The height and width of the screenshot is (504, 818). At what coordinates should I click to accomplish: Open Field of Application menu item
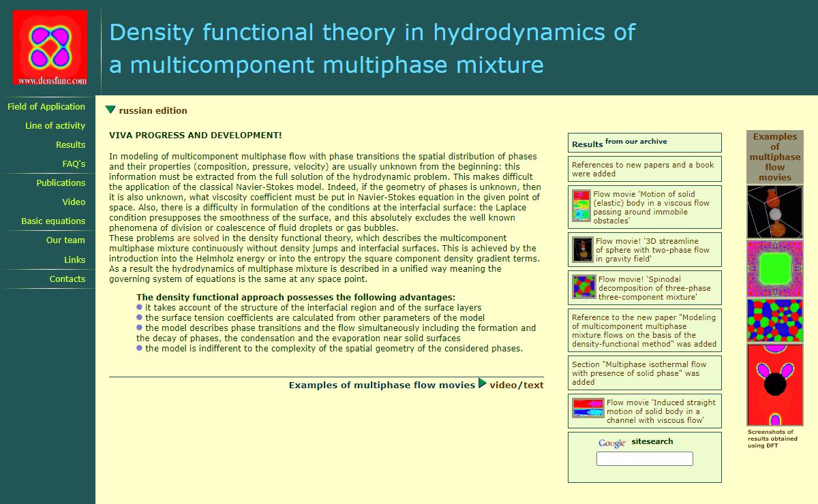point(46,107)
